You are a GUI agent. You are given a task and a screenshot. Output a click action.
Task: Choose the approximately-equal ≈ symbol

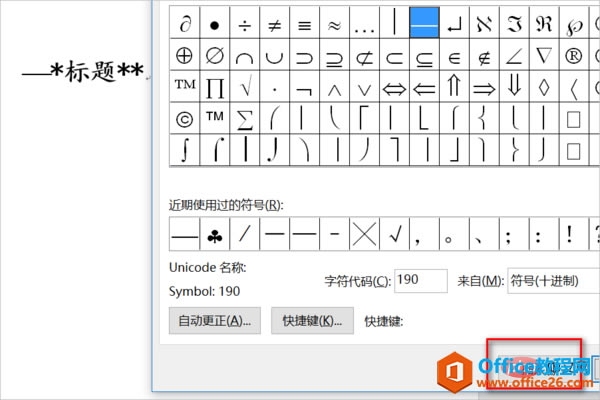click(334, 22)
